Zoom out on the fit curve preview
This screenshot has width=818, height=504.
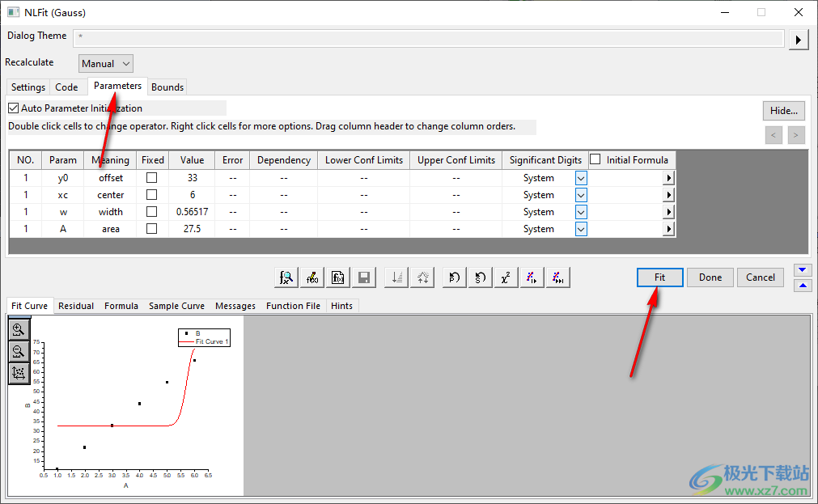19,351
